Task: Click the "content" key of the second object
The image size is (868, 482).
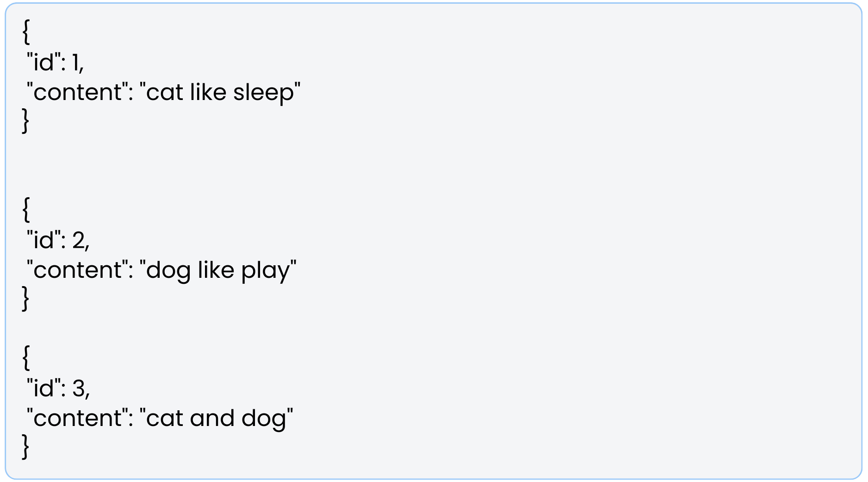Action: pyautogui.click(x=77, y=269)
